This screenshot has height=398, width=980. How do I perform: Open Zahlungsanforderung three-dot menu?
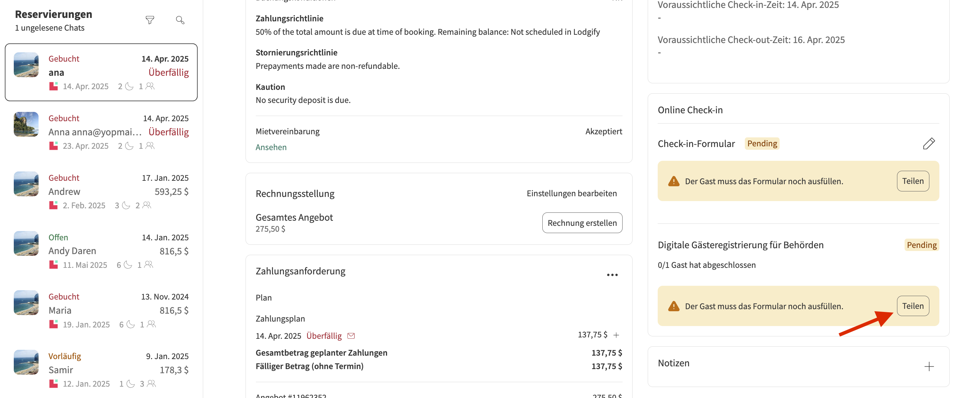pyautogui.click(x=612, y=275)
